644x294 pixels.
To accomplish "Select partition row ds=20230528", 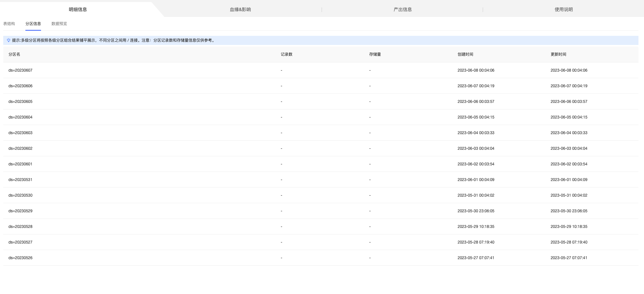I will point(21,227).
